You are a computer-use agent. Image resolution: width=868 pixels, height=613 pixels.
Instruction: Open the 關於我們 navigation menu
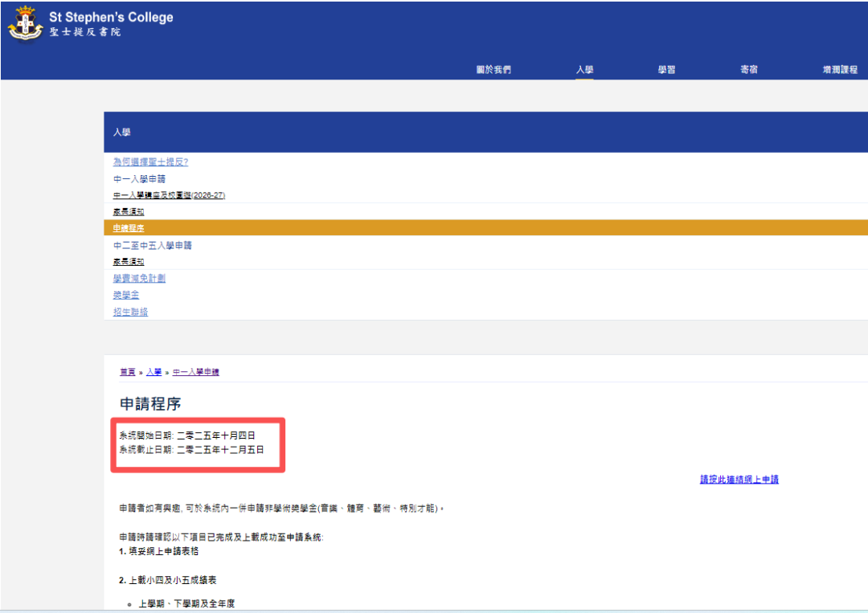pyautogui.click(x=493, y=69)
